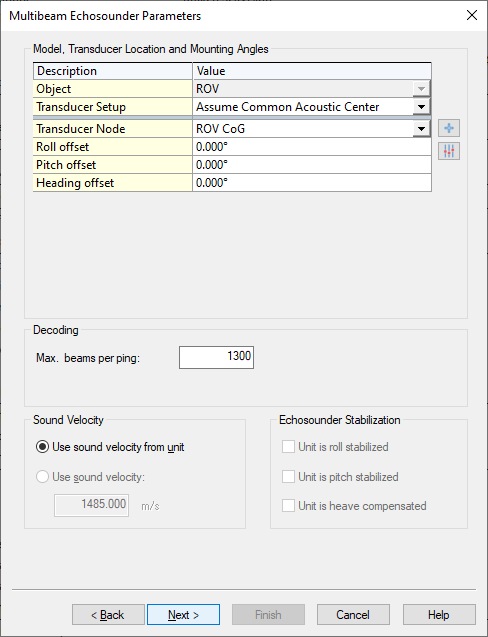Image resolution: width=488 pixels, height=637 pixels.
Task: Go back with the Back button
Action: (108, 615)
